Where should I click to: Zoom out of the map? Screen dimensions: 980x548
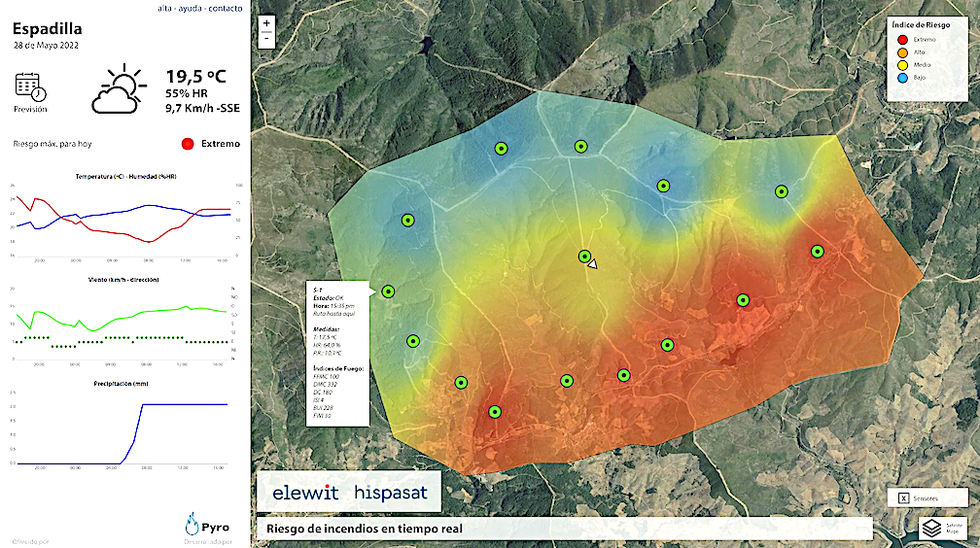267,40
